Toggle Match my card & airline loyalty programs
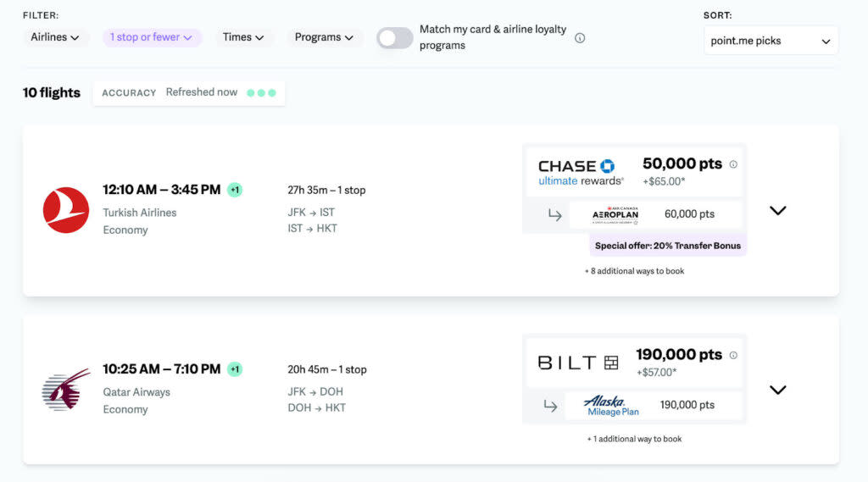Viewport: 868px width, 482px height. point(394,38)
